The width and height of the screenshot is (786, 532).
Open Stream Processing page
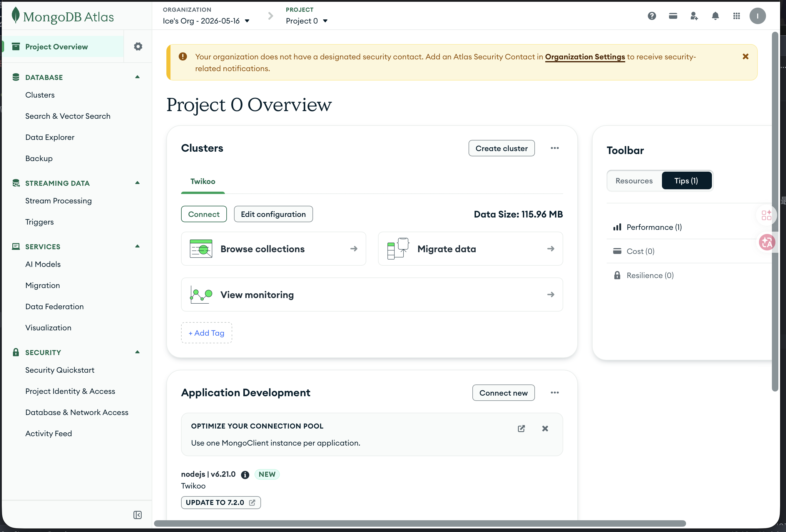click(x=58, y=201)
